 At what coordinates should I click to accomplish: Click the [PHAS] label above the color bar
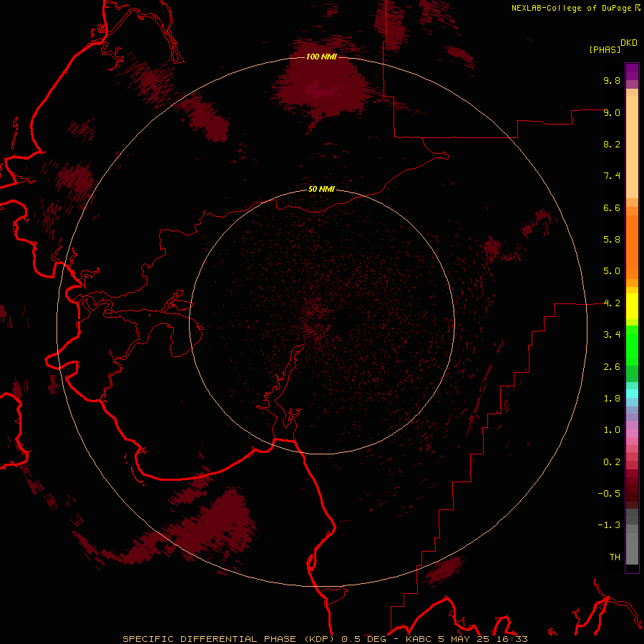[x=605, y=50]
